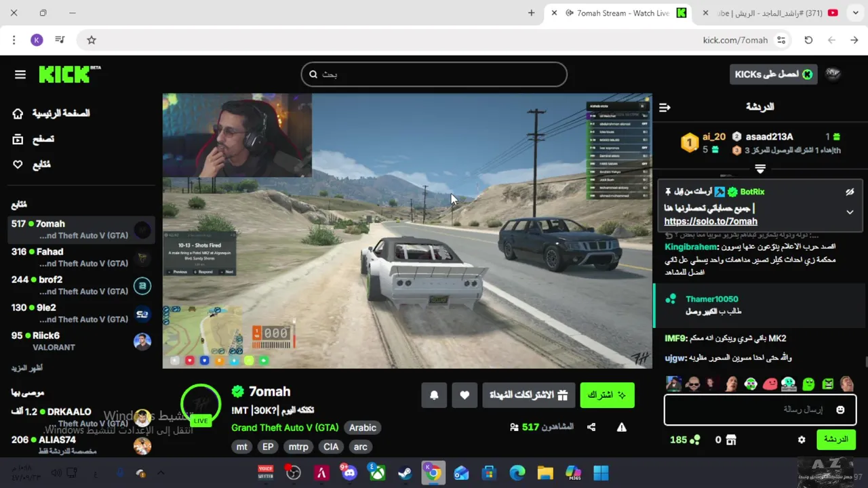Open the Kick hamburger menu
868x488 pixels.
coord(20,75)
